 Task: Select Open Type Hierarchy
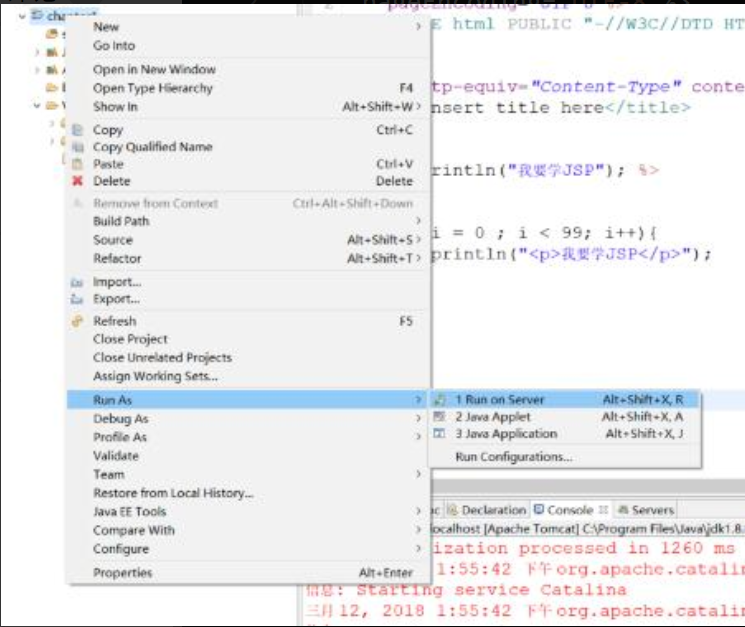(248, 88)
